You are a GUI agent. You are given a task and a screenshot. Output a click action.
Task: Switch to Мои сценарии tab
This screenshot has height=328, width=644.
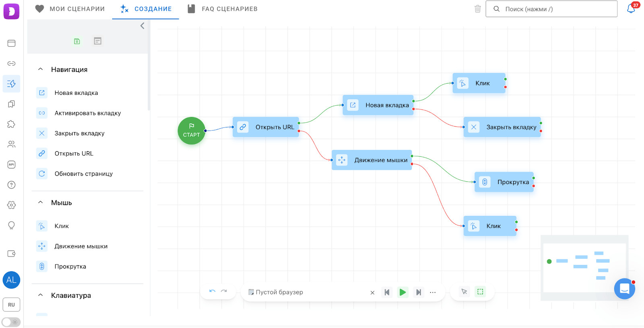click(x=70, y=9)
